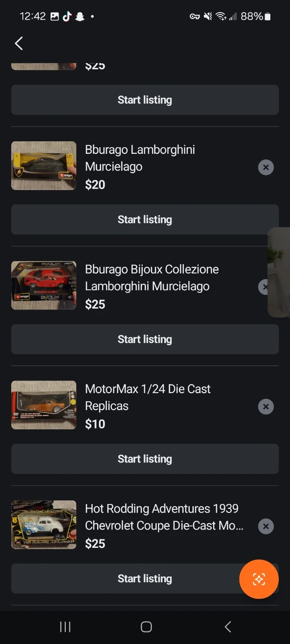Start listing the Hot Rodding Adventures Coupe
The width and height of the screenshot is (290, 644).
pyautogui.click(x=125, y=579)
